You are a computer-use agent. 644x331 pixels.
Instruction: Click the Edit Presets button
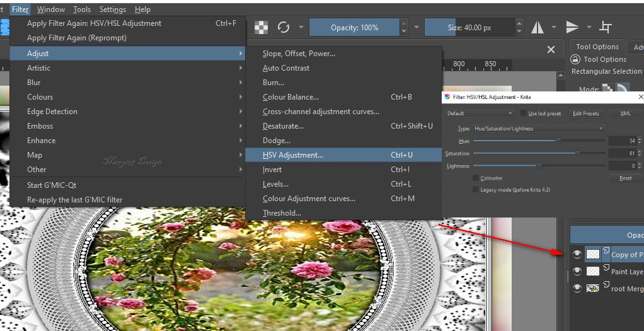click(x=586, y=113)
